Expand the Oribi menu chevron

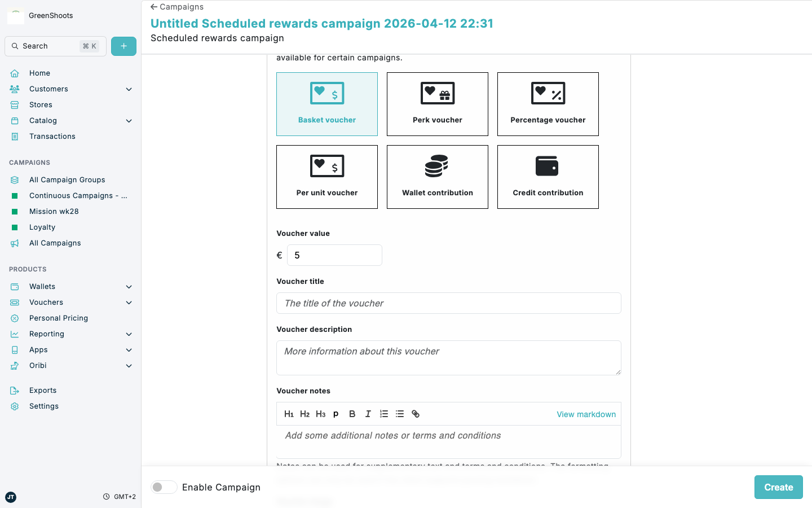coord(129,366)
